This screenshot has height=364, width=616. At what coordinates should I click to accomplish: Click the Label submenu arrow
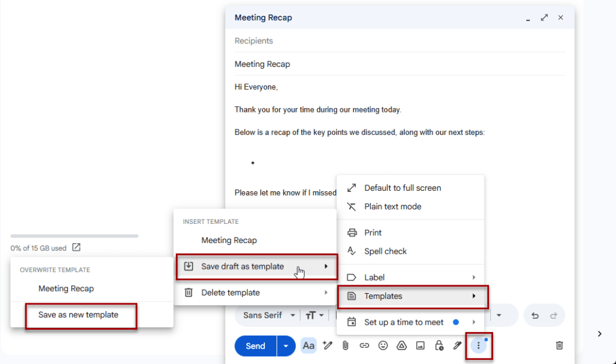tap(474, 277)
